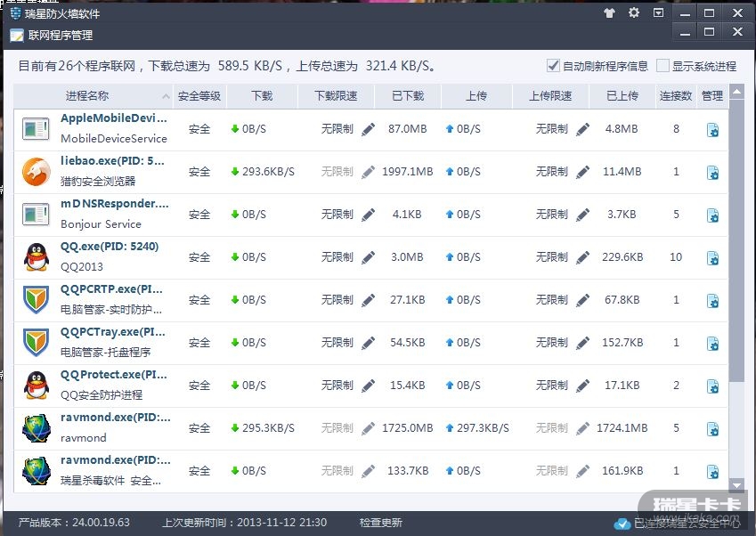
Task: Sort by 安全等级 column header
Action: coord(199,96)
